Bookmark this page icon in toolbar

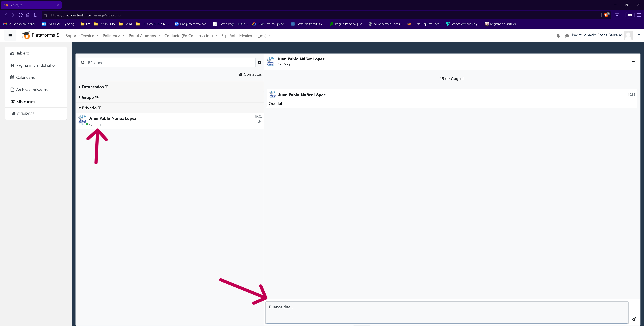36,15
